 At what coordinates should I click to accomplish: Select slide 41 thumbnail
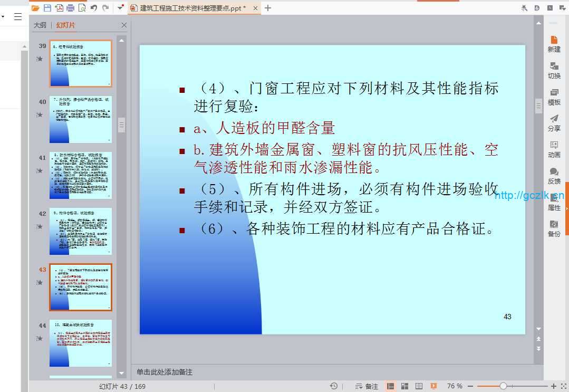point(81,176)
